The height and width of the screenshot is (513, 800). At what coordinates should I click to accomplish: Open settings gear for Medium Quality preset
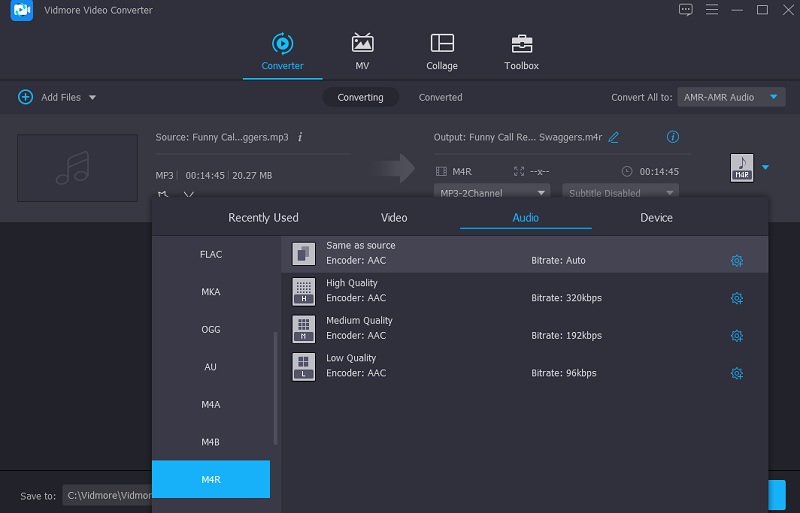(737, 336)
